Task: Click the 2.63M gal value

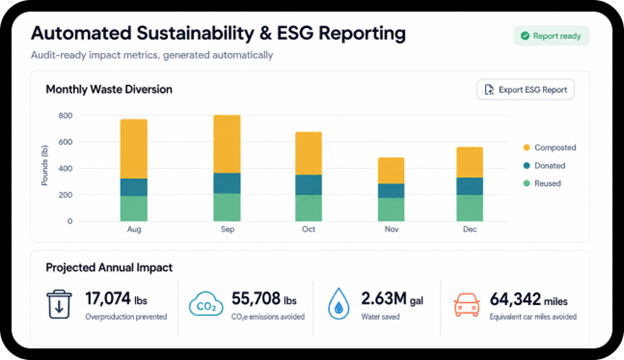Action: click(392, 299)
